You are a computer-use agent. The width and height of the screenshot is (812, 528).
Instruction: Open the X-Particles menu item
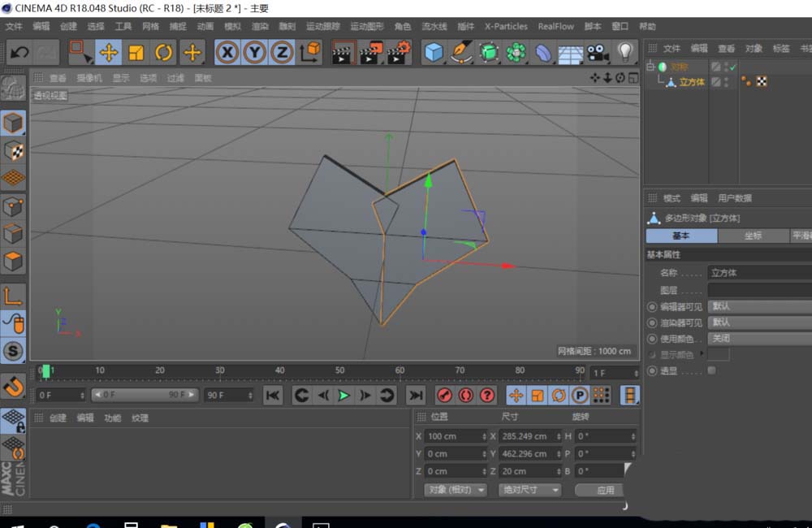pyautogui.click(x=506, y=26)
